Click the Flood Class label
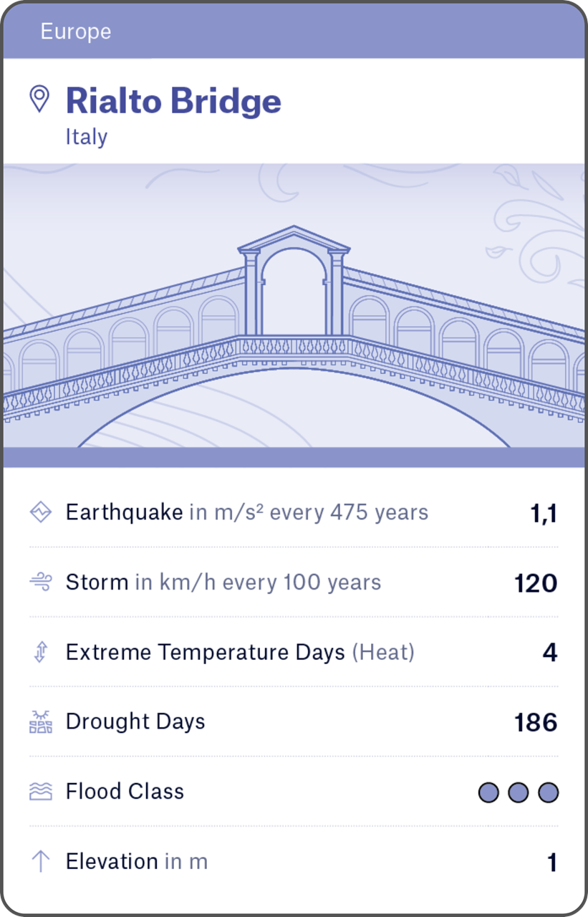Image resolution: width=588 pixels, height=917 pixels. (125, 792)
